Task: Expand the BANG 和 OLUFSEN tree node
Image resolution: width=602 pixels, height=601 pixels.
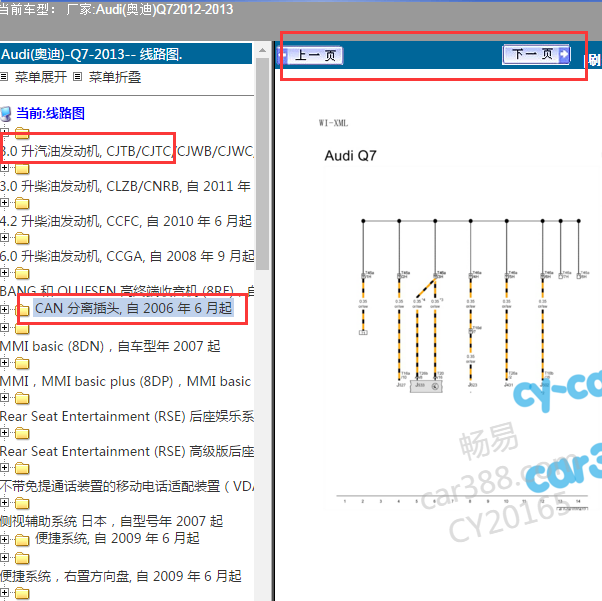Action: (4, 272)
